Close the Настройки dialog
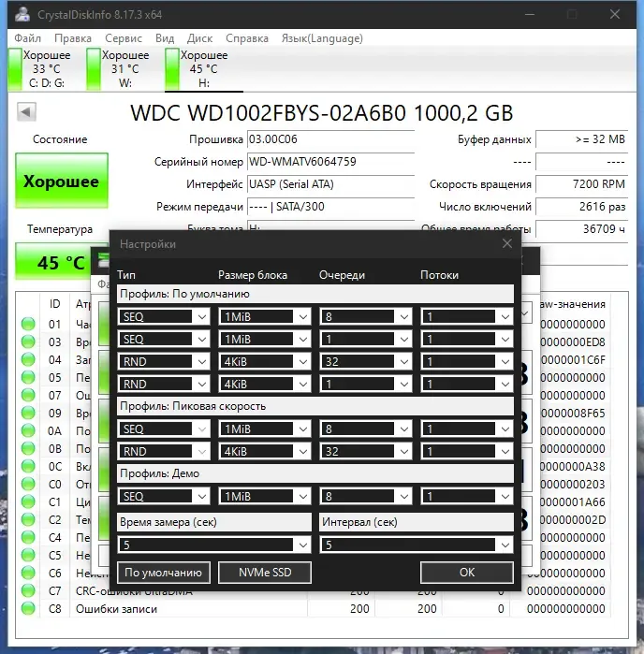The width and height of the screenshot is (644, 654). pyautogui.click(x=507, y=243)
